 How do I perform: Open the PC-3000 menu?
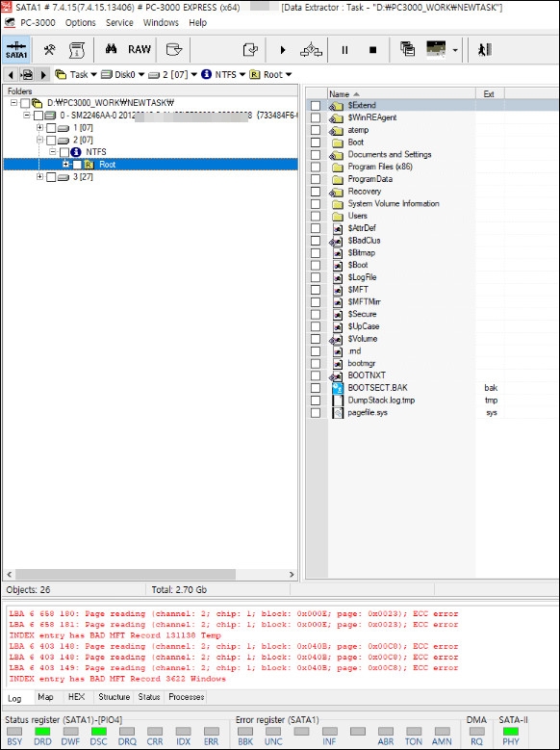(38, 22)
